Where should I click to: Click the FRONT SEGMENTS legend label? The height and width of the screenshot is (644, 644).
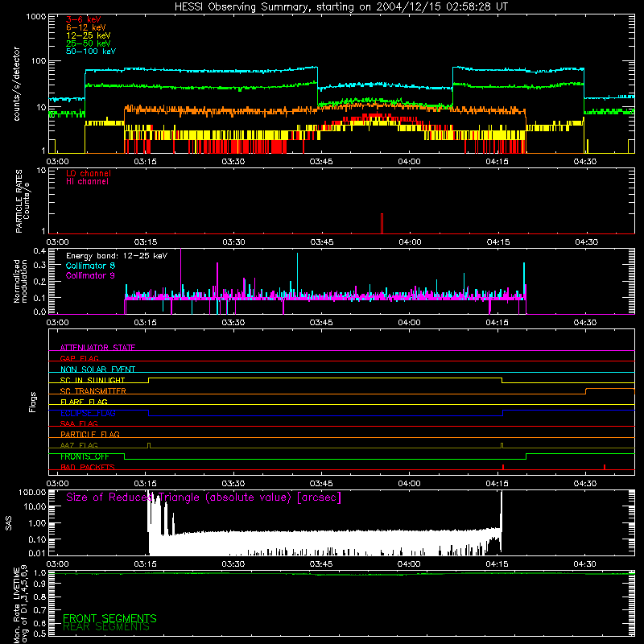[x=109, y=618]
